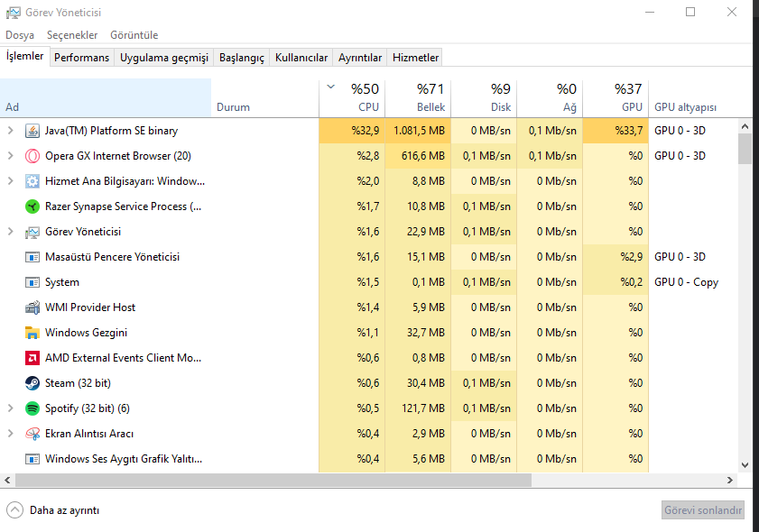Sort processes by Bellek column

pos(418,97)
